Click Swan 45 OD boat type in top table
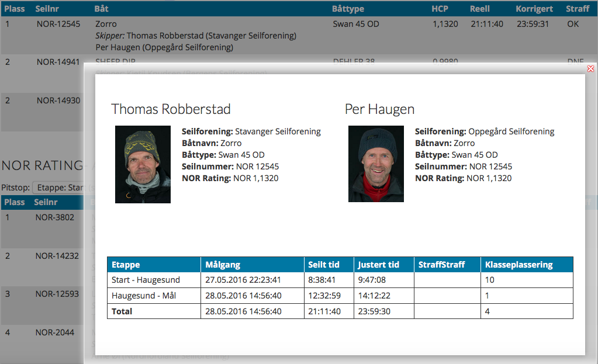The height and width of the screenshot is (364, 598). tap(356, 24)
